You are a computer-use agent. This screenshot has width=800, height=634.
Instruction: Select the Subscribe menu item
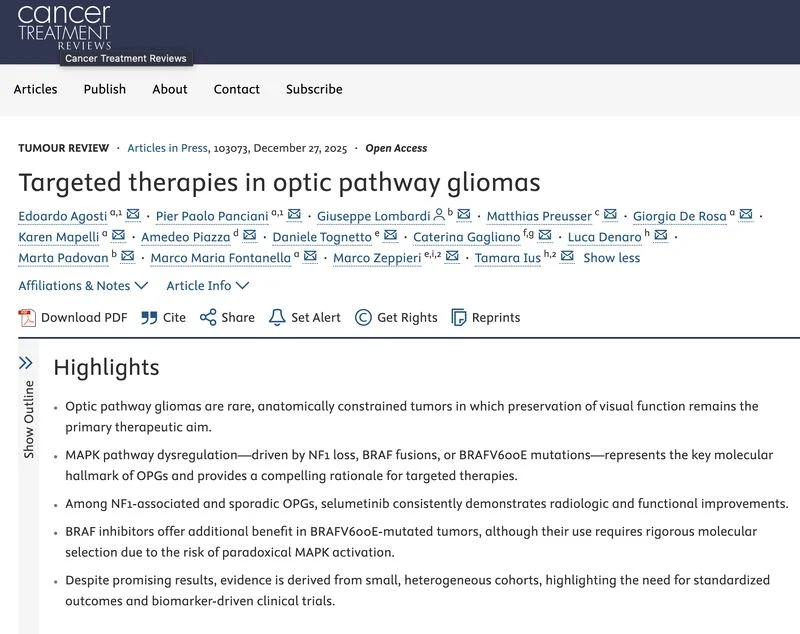(313, 89)
